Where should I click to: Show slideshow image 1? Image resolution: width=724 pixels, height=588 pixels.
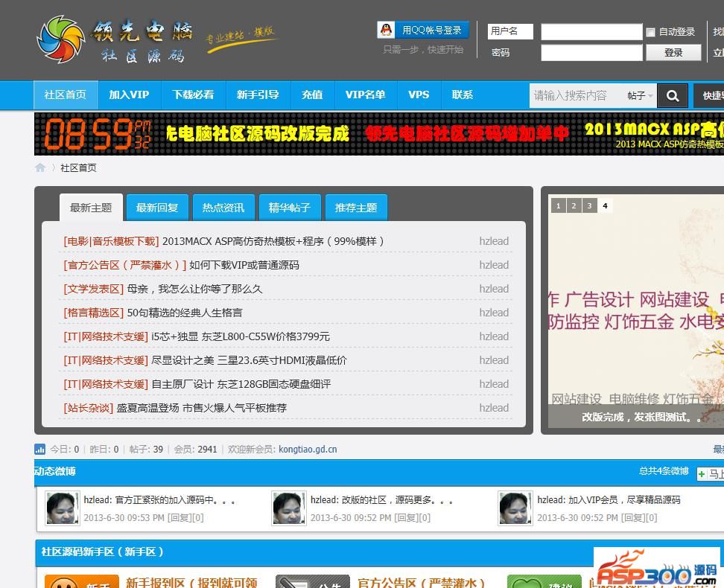tap(558, 206)
